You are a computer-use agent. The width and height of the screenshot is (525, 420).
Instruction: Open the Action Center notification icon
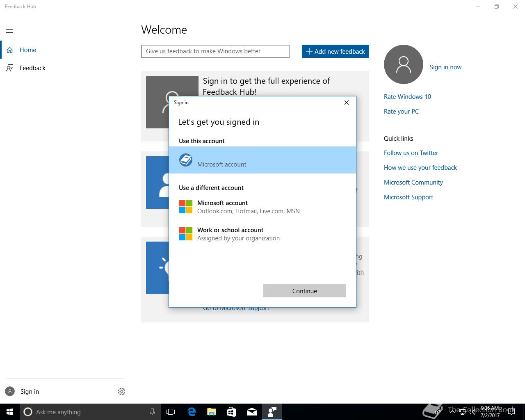coord(511,412)
